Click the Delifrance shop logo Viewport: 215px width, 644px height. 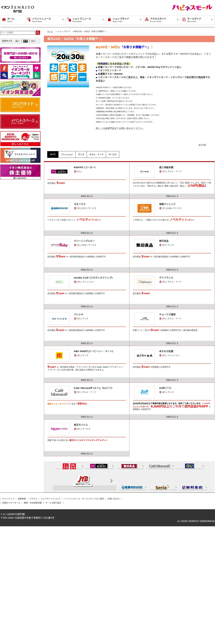coord(144,282)
